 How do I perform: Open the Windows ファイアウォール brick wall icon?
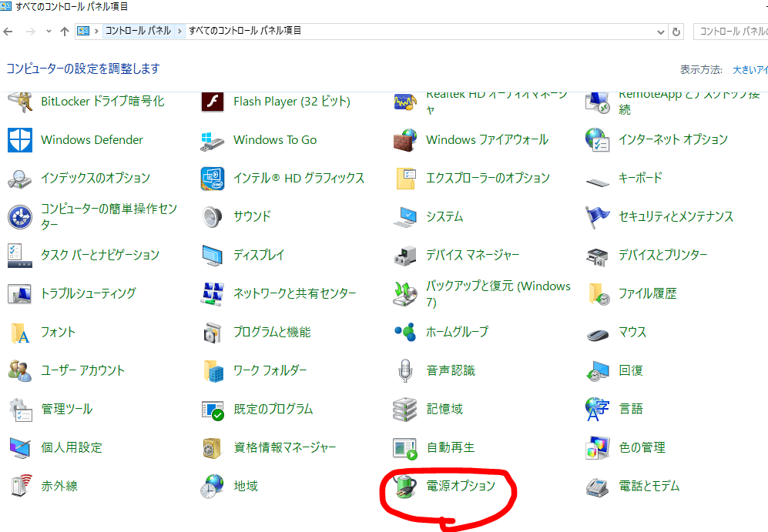point(405,140)
